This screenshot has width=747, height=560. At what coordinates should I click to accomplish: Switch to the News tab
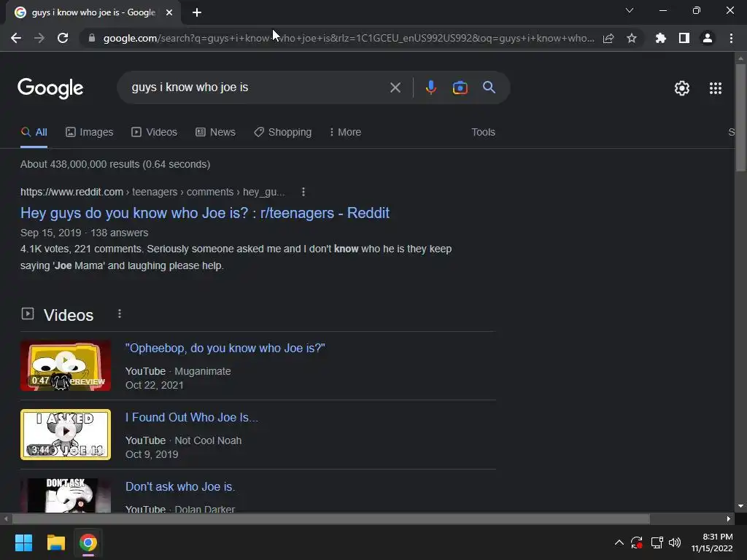point(215,133)
